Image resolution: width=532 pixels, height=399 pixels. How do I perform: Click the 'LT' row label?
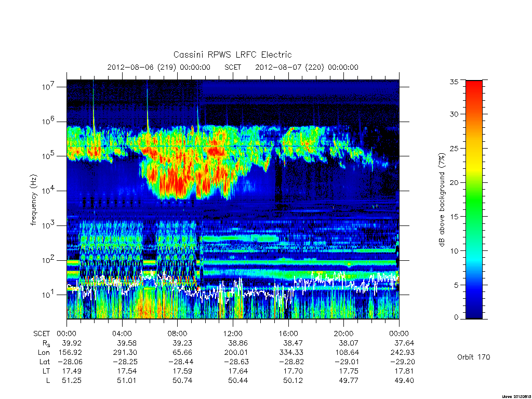coord(46,371)
